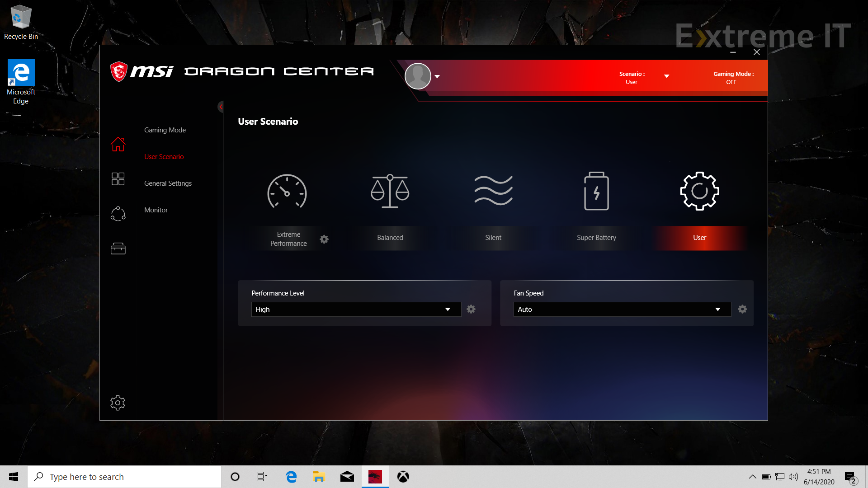Screen dimensions: 868x488
Task: Collapse the sidebar with red arrow handle
Action: click(221, 107)
